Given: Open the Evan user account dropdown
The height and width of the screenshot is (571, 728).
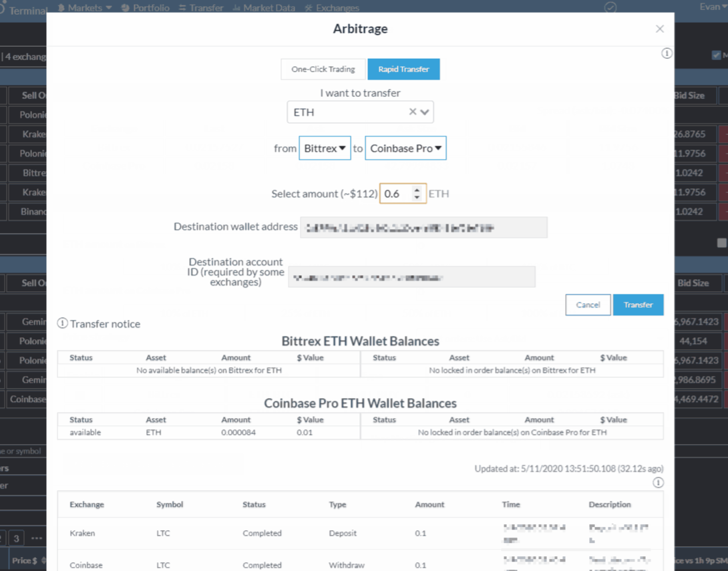Looking at the screenshot, I should [713, 7].
